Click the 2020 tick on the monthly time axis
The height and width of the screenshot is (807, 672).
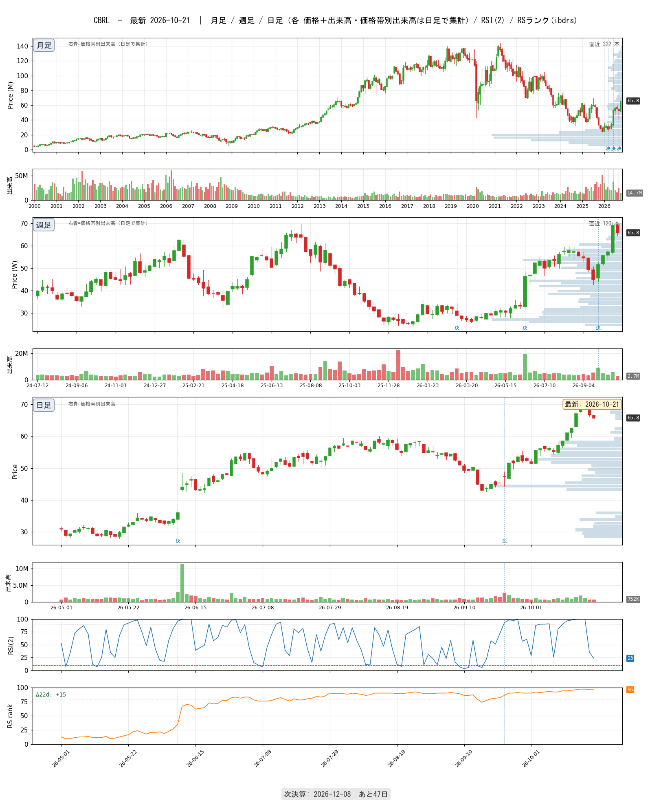473,206
